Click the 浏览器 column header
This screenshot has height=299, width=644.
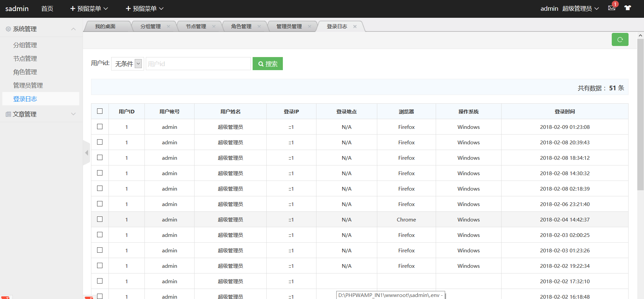tap(406, 112)
